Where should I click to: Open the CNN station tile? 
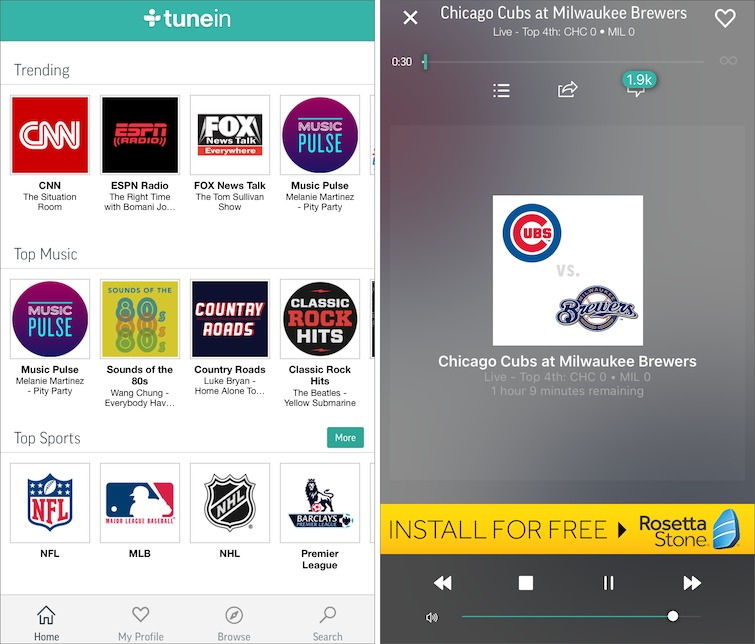coord(50,135)
